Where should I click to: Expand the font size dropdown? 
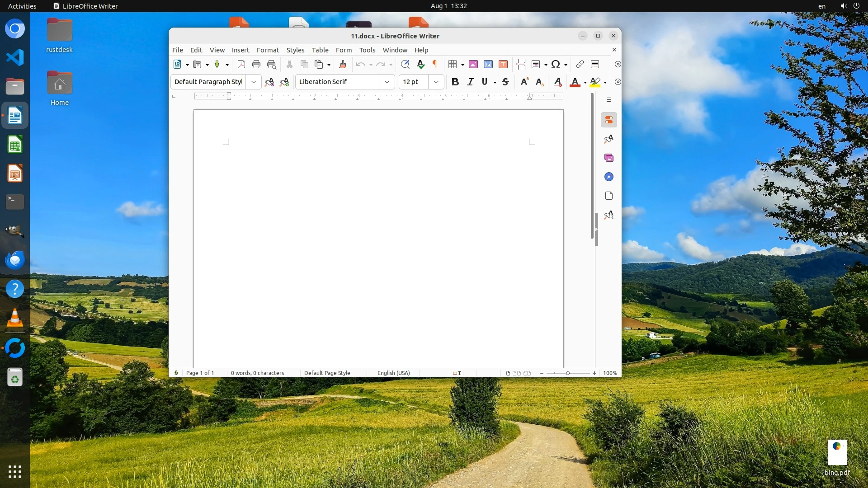[436, 82]
